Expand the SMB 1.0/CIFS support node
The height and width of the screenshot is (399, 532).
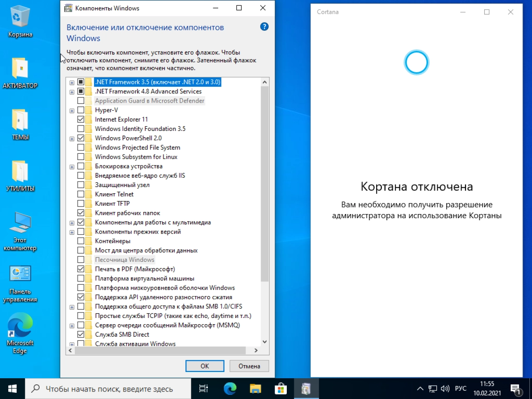[x=72, y=307]
